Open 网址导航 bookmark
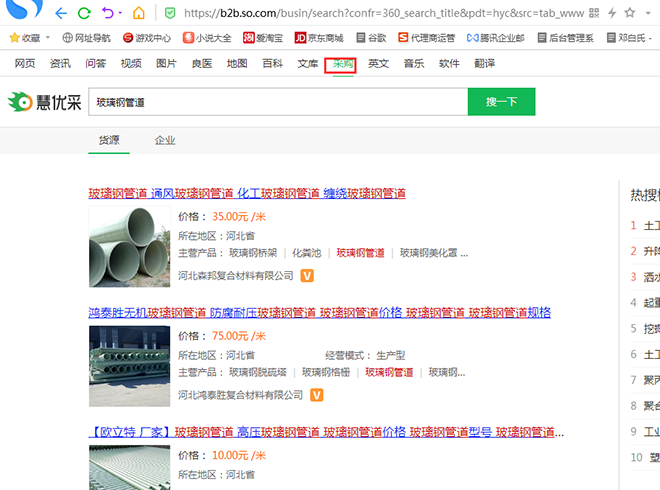The image size is (660, 490). 86,38
